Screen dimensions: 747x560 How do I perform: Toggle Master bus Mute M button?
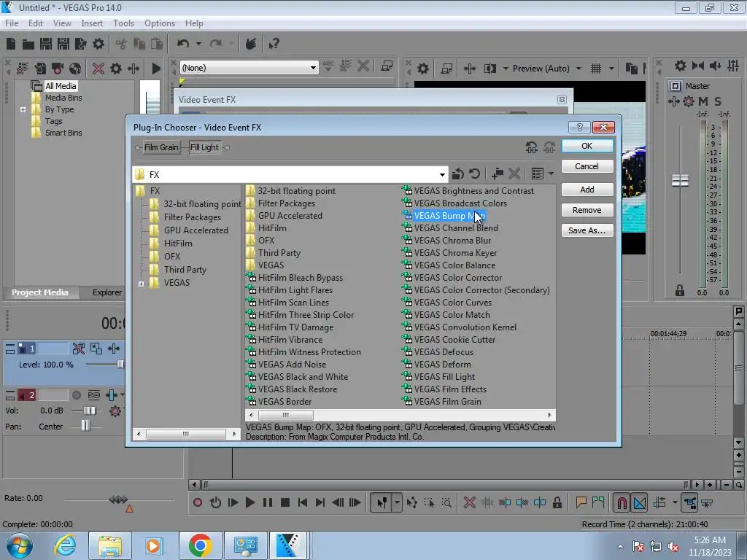point(703,101)
